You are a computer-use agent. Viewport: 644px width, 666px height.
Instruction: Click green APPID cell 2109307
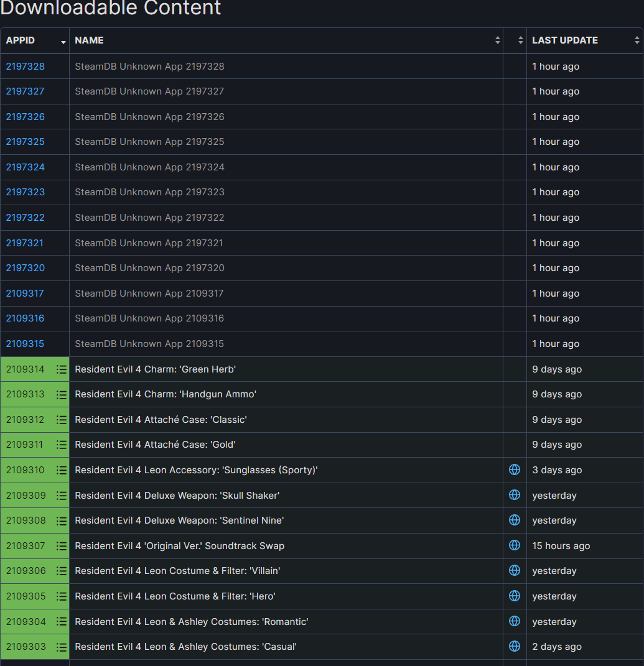(35, 546)
